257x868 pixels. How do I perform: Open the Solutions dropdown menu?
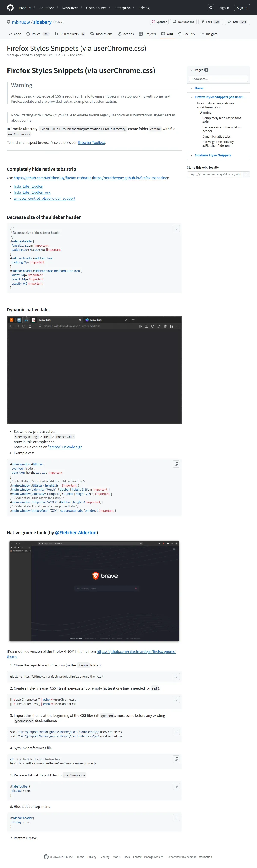[x=48, y=8]
